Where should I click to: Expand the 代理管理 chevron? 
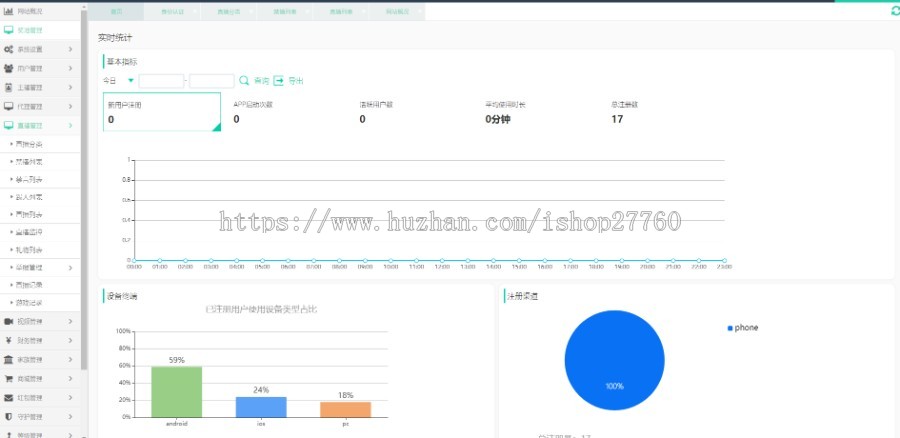tap(71, 106)
